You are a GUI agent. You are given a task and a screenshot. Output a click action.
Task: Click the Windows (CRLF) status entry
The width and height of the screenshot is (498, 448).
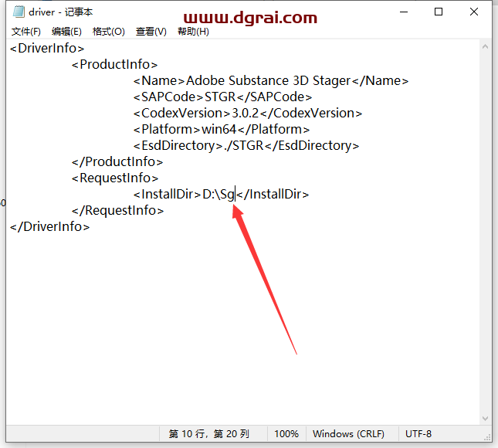click(348, 433)
